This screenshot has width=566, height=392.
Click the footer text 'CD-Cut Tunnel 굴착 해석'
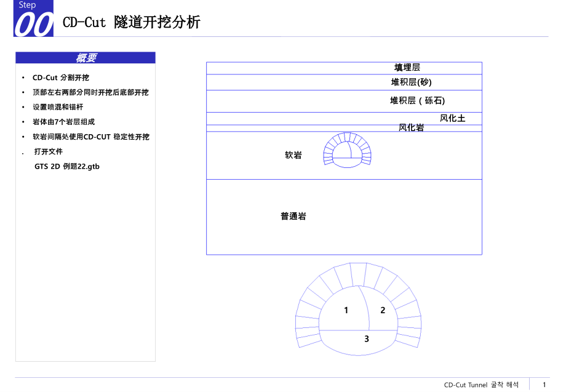(481, 385)
